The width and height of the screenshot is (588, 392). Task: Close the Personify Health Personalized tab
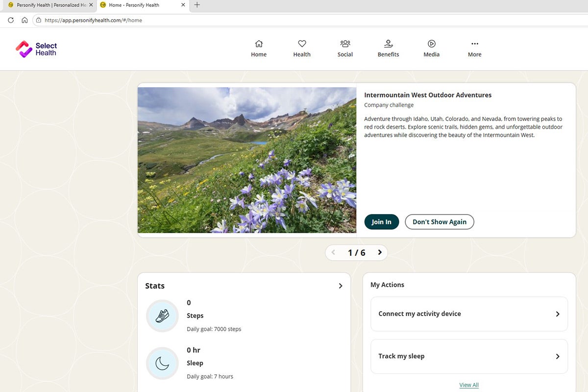[91, 5]
